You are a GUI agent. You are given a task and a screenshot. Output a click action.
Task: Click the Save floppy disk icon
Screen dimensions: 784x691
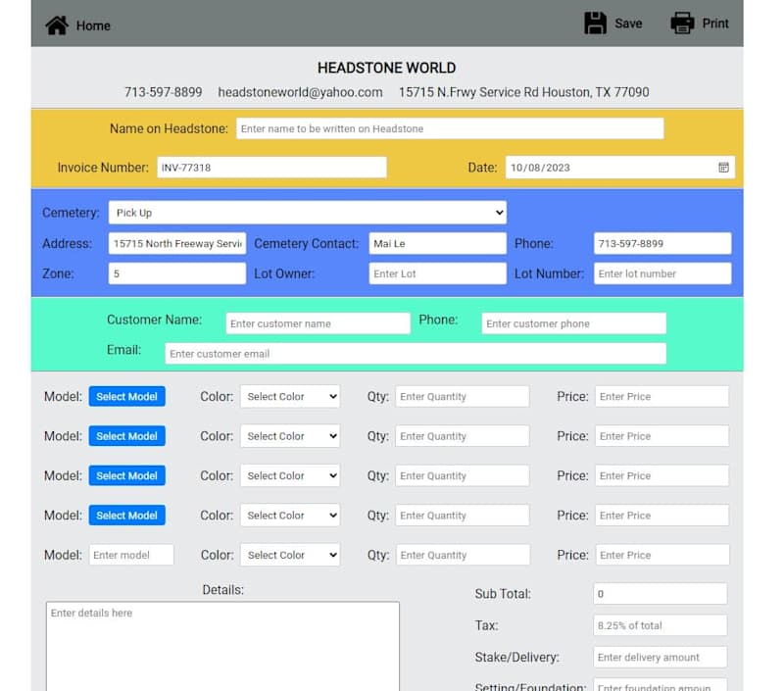click(x=595, y=23)
